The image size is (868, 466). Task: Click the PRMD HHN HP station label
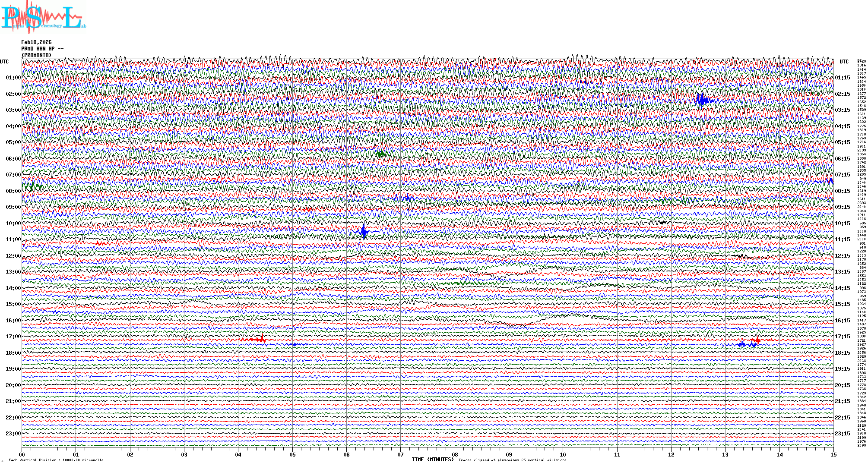pyautogui.click(x=42, y=49)
